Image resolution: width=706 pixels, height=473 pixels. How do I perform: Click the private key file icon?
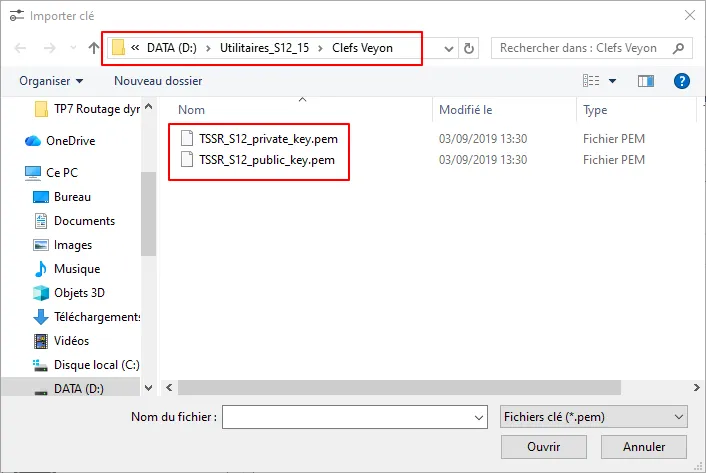pyautogui.click(x=187, y=138)
